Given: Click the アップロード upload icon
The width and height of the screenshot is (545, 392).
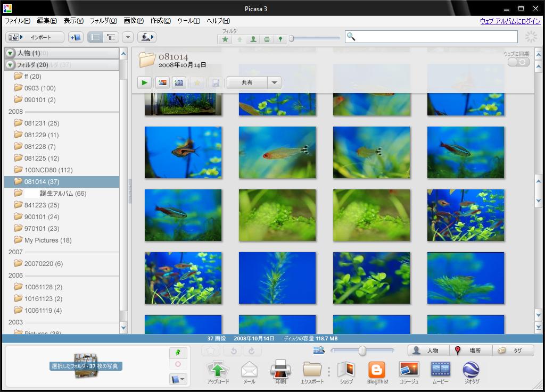Looking at the screenshot, I should 218,372.
